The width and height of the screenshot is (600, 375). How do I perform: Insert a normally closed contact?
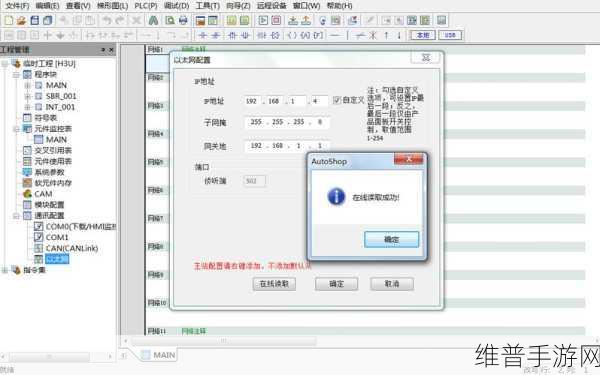[x=215, y=35]
